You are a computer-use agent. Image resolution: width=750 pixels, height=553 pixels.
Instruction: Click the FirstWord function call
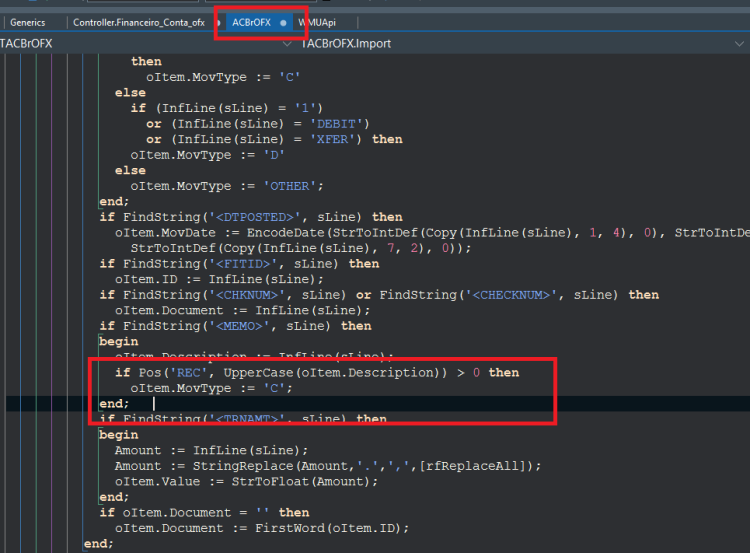point(290,528)
